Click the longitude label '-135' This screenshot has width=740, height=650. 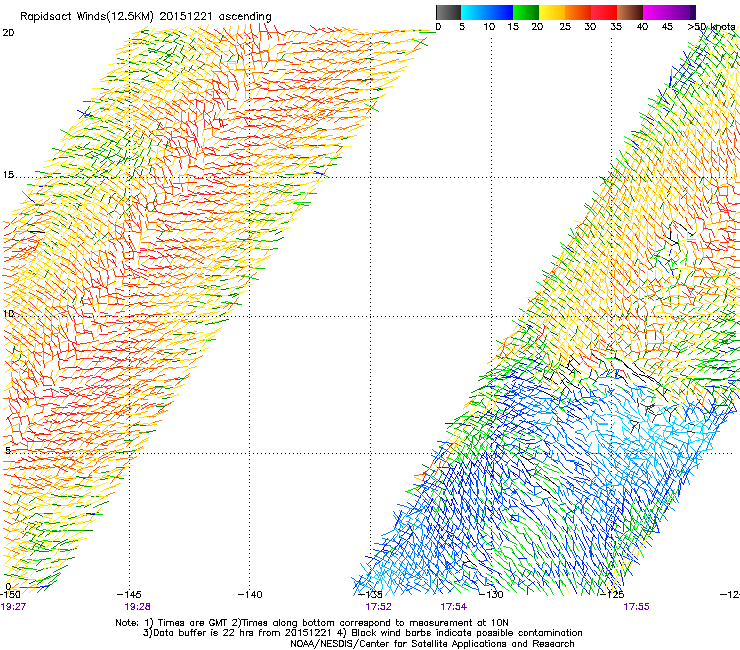tap(370, 594)
